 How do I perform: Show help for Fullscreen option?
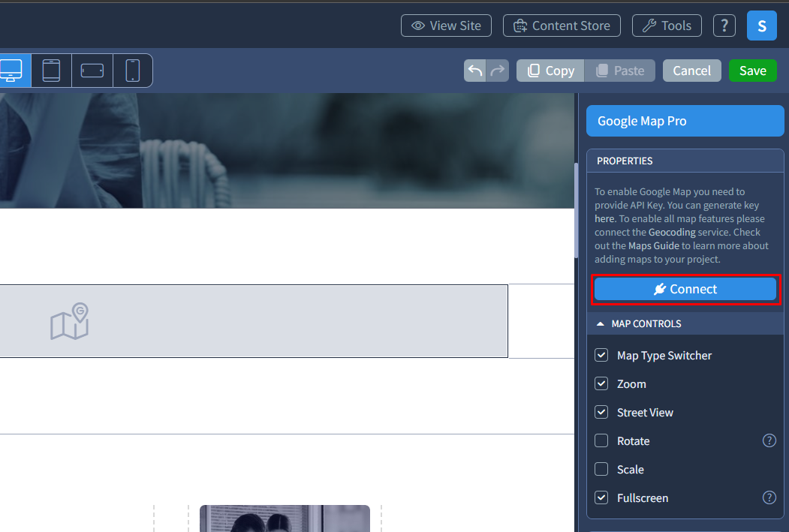pyautogui.click(x=769, y=497)
